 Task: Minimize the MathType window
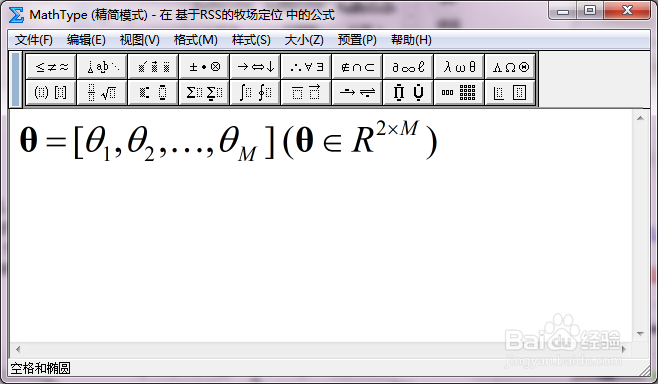click(563, 10)
